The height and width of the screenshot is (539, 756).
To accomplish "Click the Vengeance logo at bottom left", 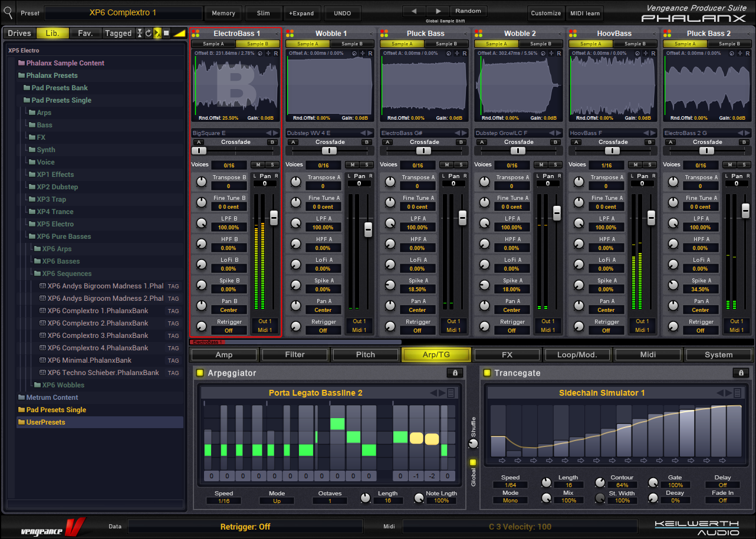I will tap(53, 526).
